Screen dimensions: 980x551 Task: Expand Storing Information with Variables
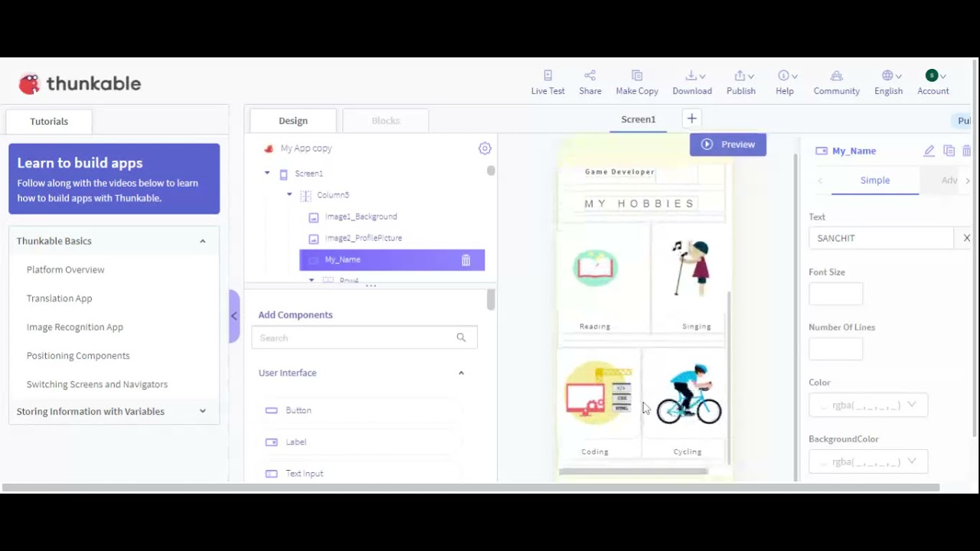tap(202, 411)
